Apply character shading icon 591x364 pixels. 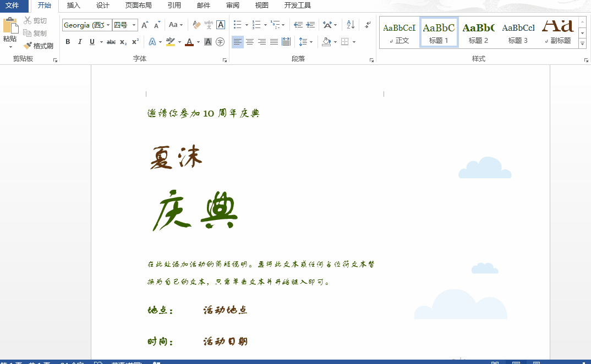click(x=208, y=42)
